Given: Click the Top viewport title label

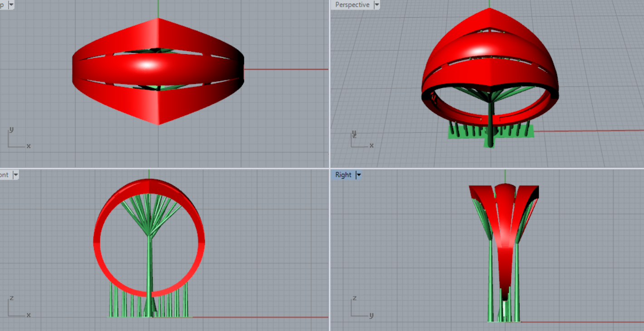Looking at the screenshot, I should [3, 5].
